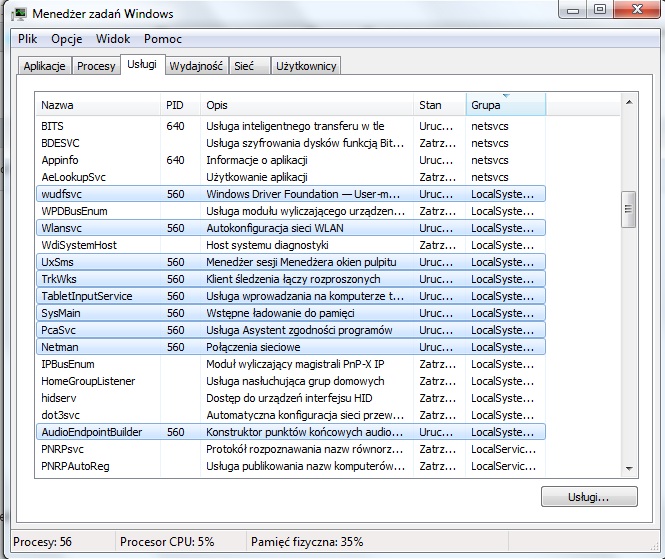Select the TrkWks service row
The height and width of the screenshot is (559, 665).
(291, 279)
